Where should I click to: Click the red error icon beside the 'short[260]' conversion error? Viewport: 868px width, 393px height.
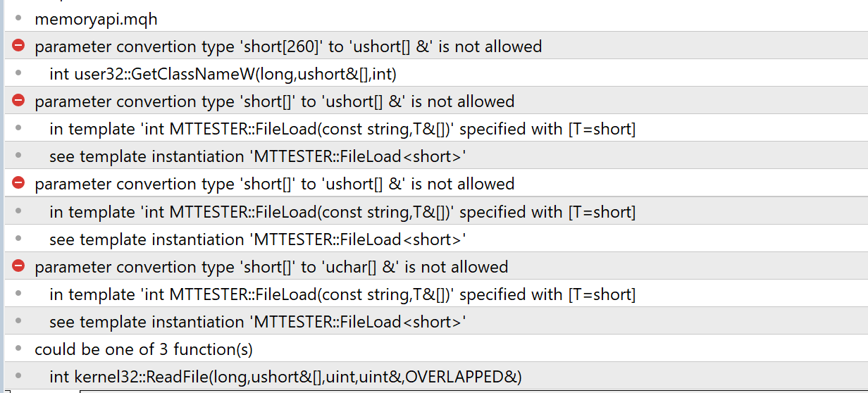click(19, 46)
